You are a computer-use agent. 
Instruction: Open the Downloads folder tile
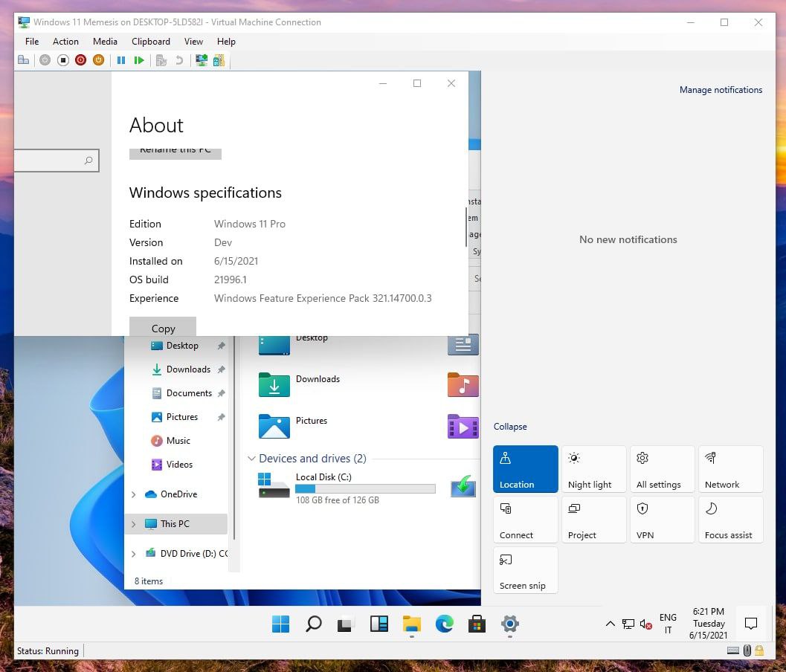point(299,385)
